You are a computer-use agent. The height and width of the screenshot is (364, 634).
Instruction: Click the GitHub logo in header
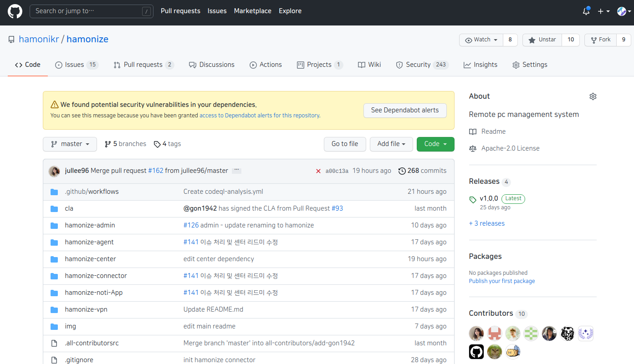[x=15, y=11]
